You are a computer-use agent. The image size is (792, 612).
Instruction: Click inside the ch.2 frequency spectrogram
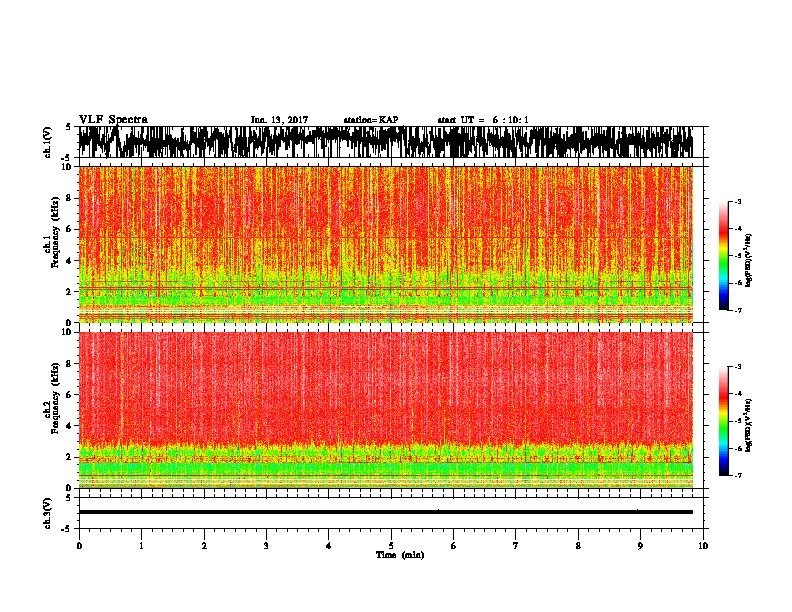385,410
